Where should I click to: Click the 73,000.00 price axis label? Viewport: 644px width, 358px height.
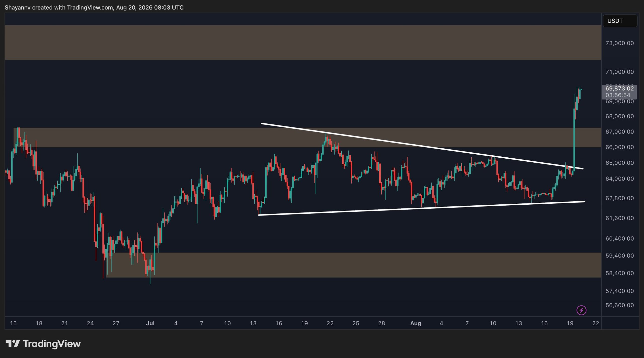point(620,43)
